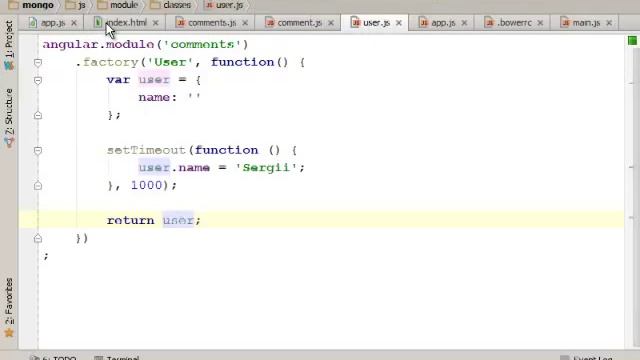This screenshot has height=360, width=640.
Task: Click the file icon on .bowerrc tab
Action: coord(489,23)
